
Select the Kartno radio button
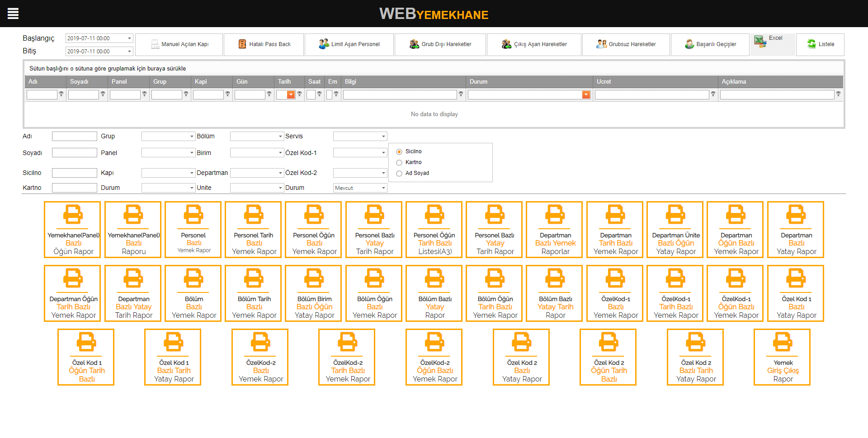coord(399,163)
